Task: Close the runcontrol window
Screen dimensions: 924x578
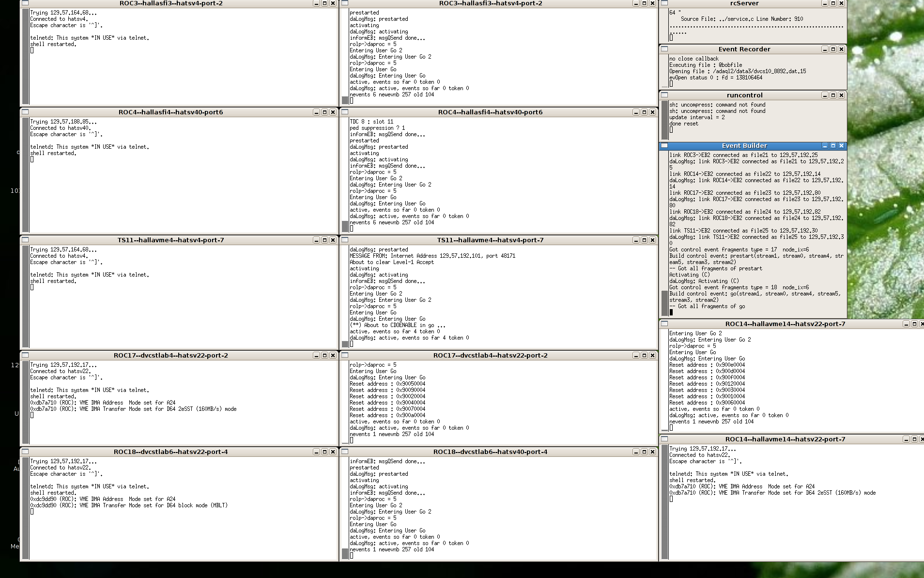Action: [x=841, y=95]
